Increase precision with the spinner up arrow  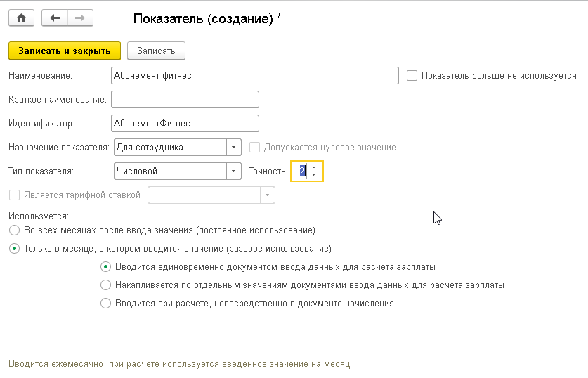click(314, 167)
